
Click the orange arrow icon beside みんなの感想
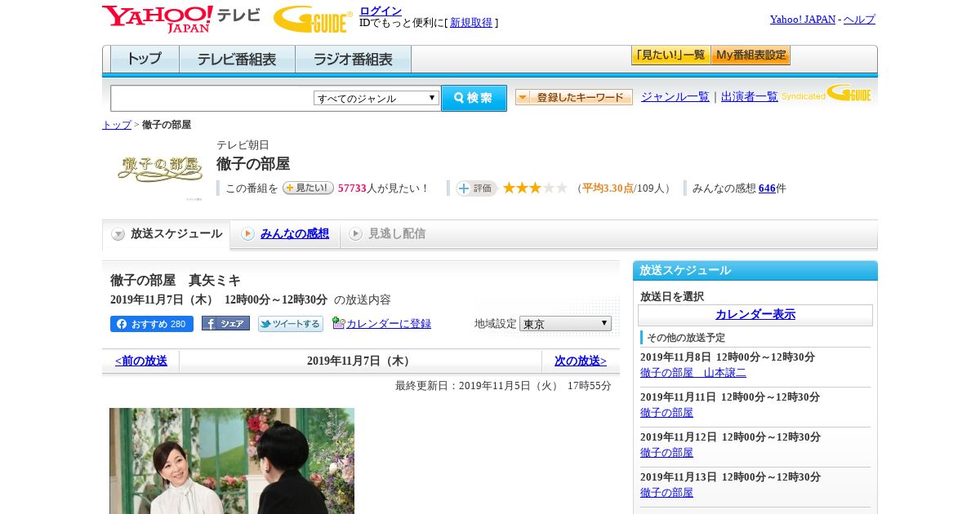[x=247, y=234]
